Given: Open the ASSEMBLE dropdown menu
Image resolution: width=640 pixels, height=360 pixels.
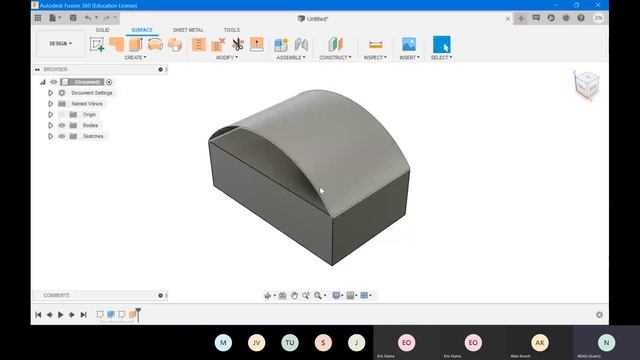Looking at the screenshot, I should point(291,58).
